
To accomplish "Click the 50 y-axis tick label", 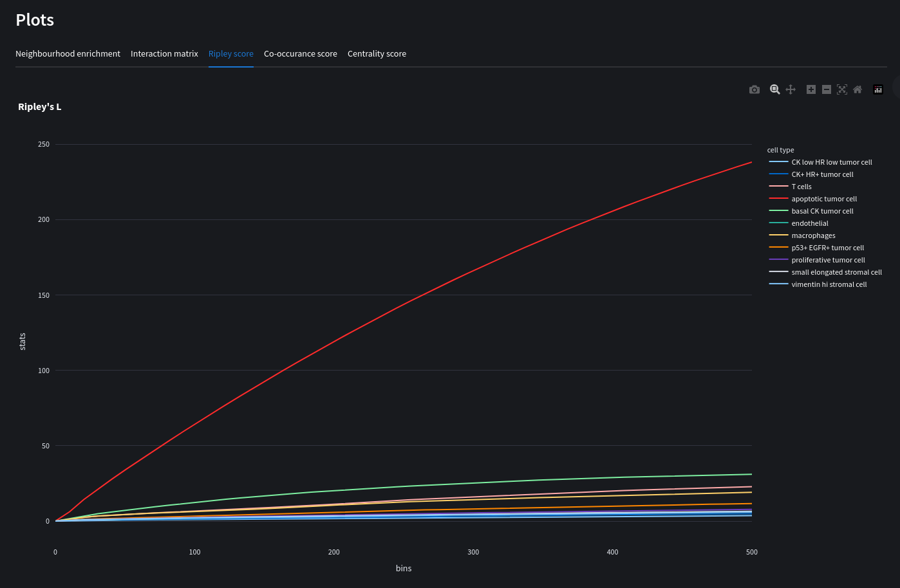I will [46, 446].
